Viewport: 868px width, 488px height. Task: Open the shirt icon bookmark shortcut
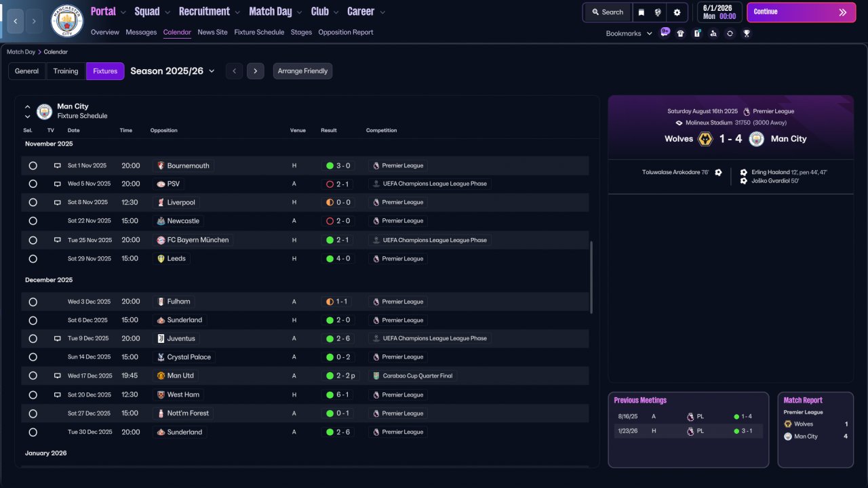(681, 33)
